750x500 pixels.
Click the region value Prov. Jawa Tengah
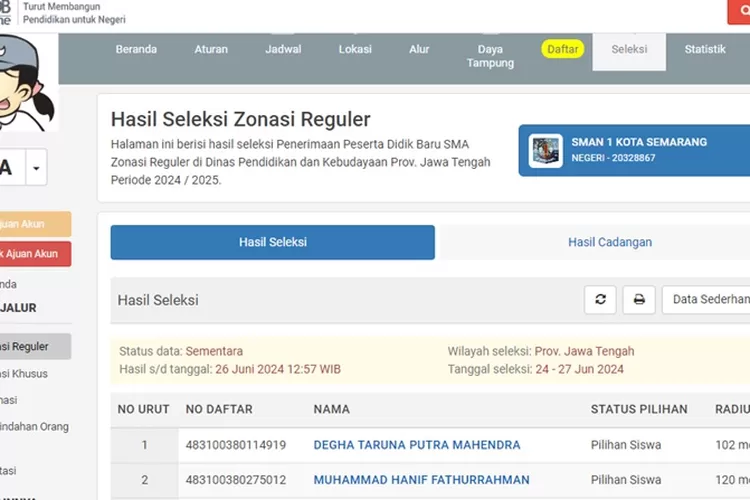(x=585, y=351)
